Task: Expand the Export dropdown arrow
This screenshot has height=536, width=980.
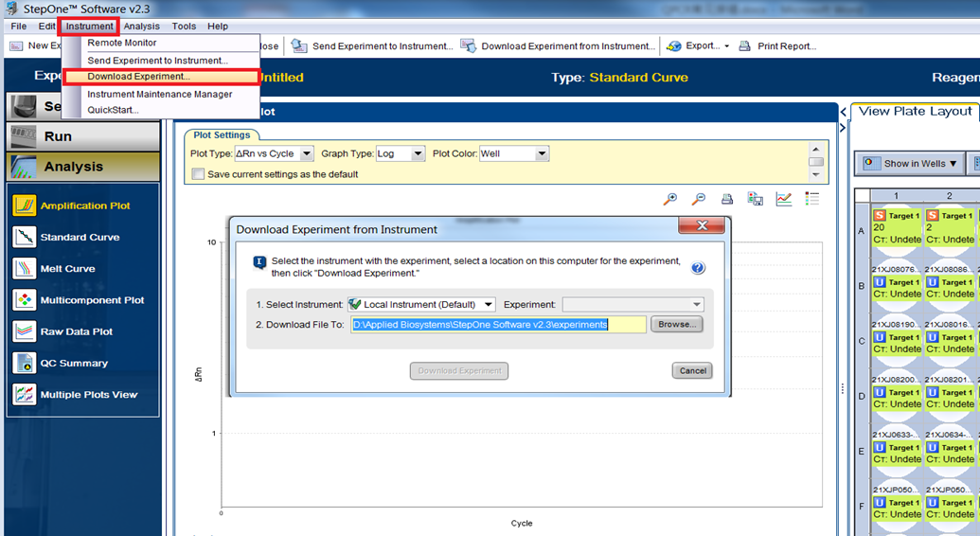Action: click(727, 46)
